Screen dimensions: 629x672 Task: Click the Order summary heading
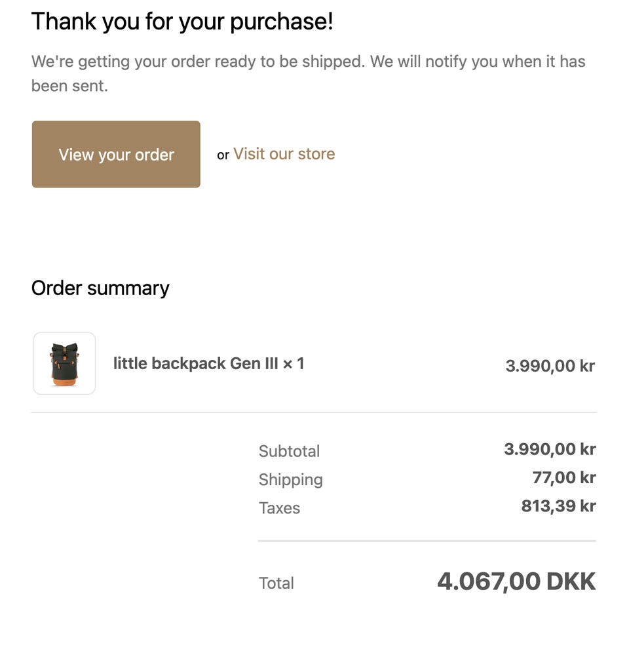click(100, 288)
